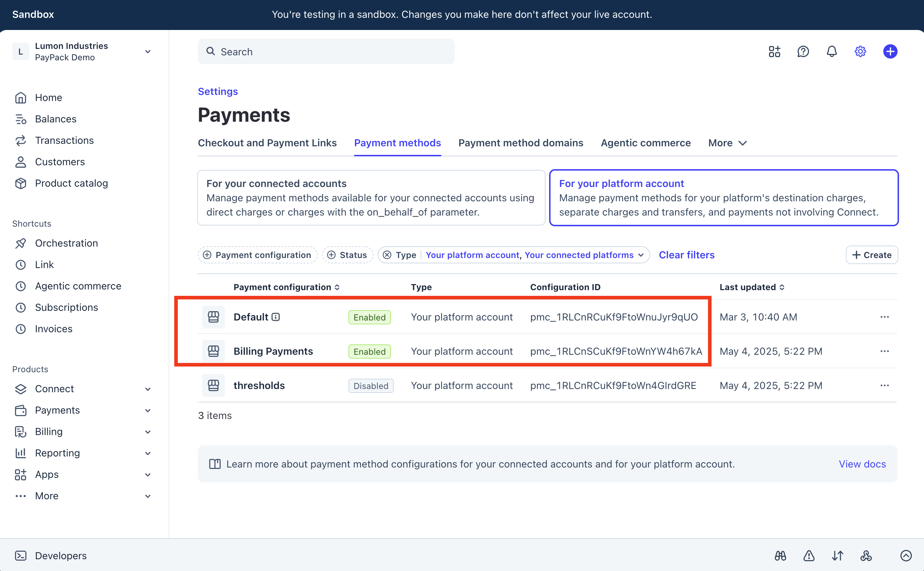Click the Settings breadcrumb link

pos(217,91)
